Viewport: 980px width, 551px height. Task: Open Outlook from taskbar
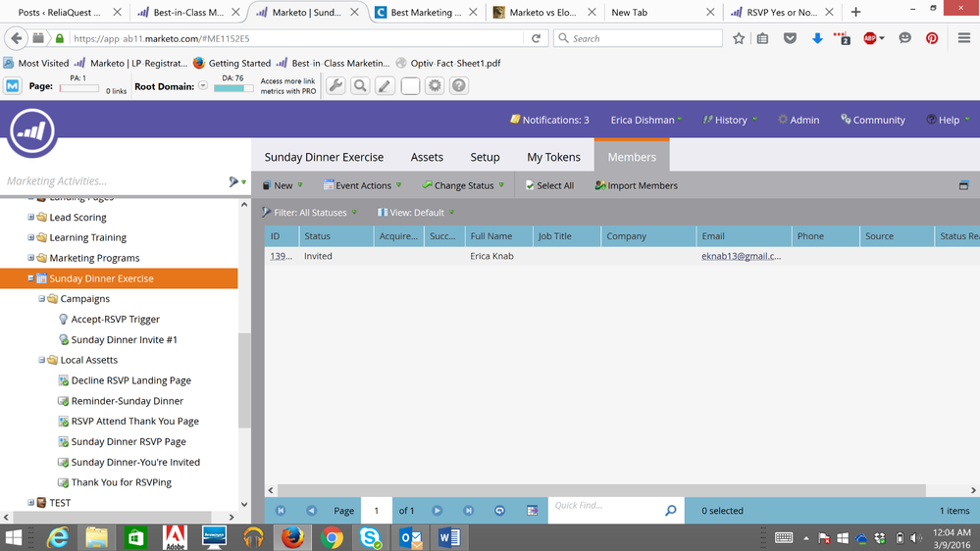pyautogui.click(x=410, y=537)
